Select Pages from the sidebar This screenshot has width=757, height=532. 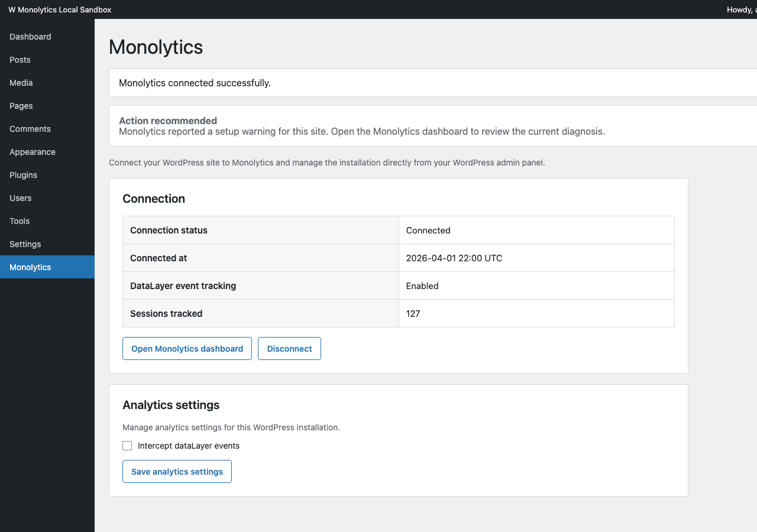(21, 106)
